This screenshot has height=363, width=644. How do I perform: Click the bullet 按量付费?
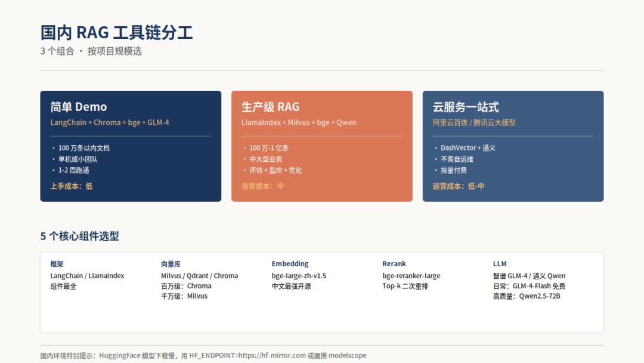(453, 170)
